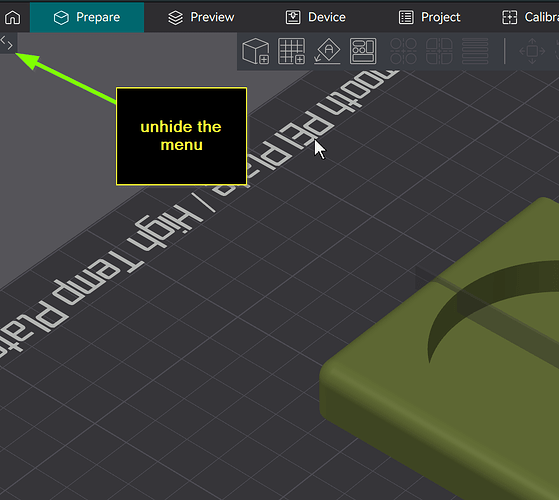Viewport: 559px width, 500px height.
Task: Add a model with the cube-plus icon
Action: [256, 51]
